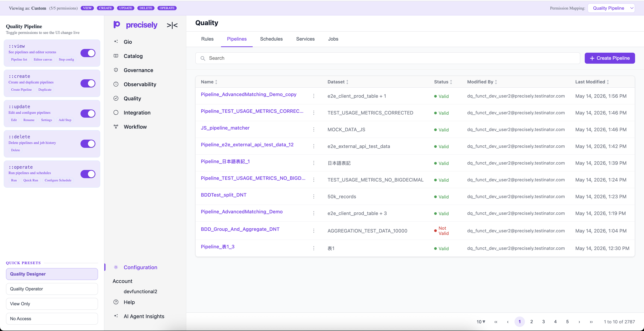
Task: Click the search magnifier icon
Action: pyautogui.click(x=203, y=58)
